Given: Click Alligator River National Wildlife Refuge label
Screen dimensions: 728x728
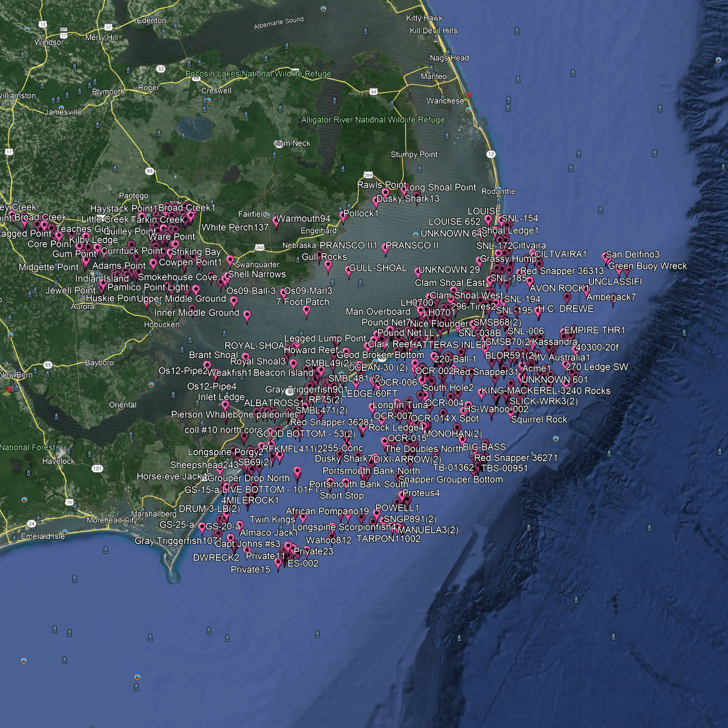Looking at the screenshot, I should coord(373,120).
